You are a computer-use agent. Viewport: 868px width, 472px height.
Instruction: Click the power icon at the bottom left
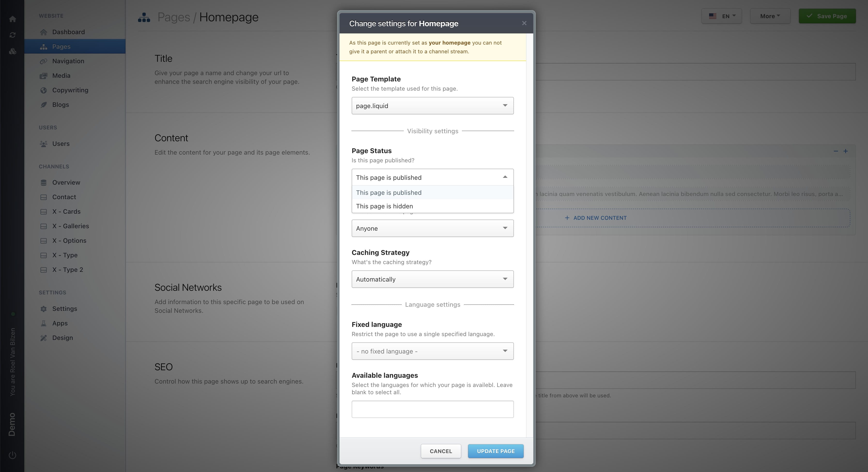pyautogui.click(x=12, y=455)
